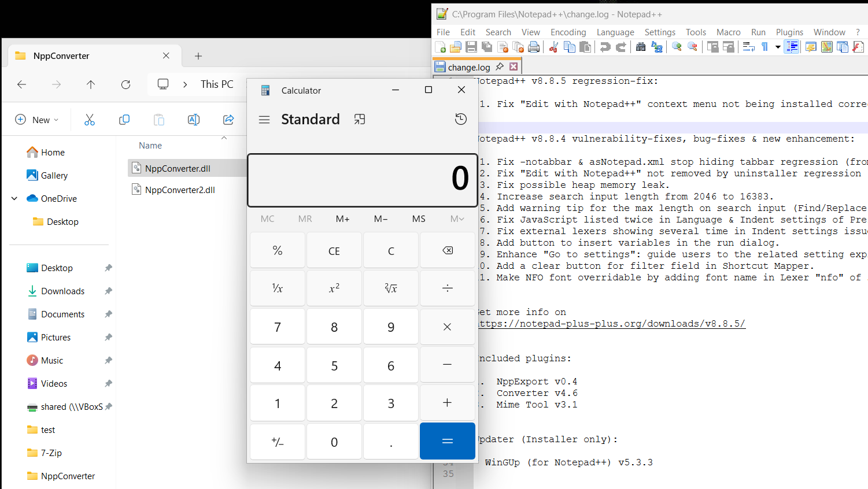This screenshot has width=868, height=489.
Task: Select NppConverter2.dll file
Action: [180, 190]
